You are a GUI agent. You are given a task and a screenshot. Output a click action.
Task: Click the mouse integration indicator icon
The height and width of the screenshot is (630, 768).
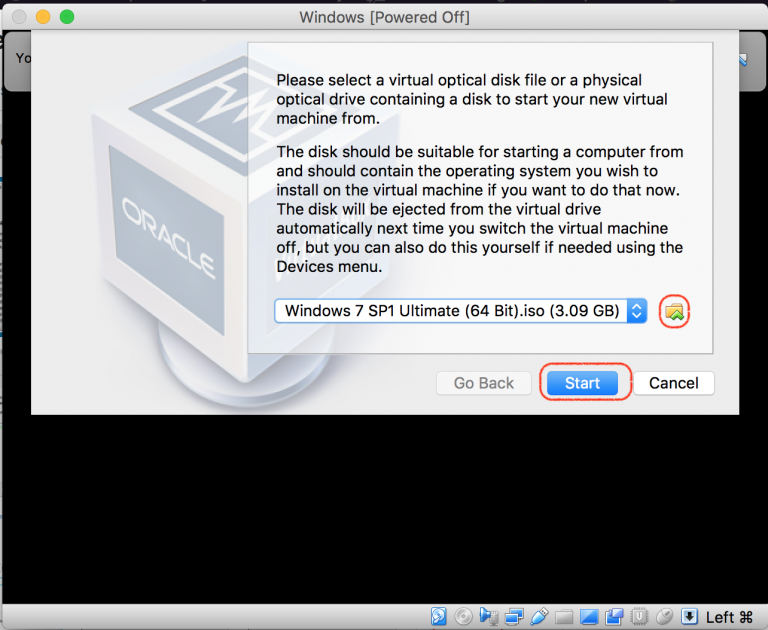click(664, 617)
